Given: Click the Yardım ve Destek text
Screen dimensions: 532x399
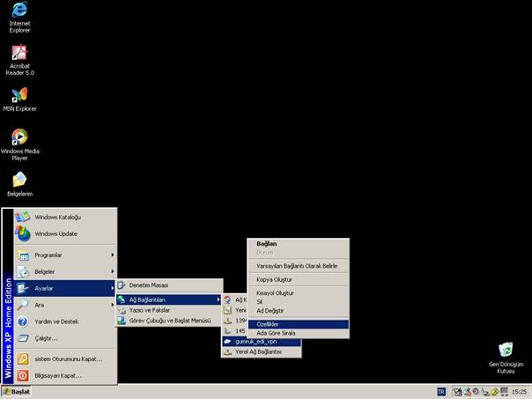Looking at the screenshot, I should pos(56,321).
